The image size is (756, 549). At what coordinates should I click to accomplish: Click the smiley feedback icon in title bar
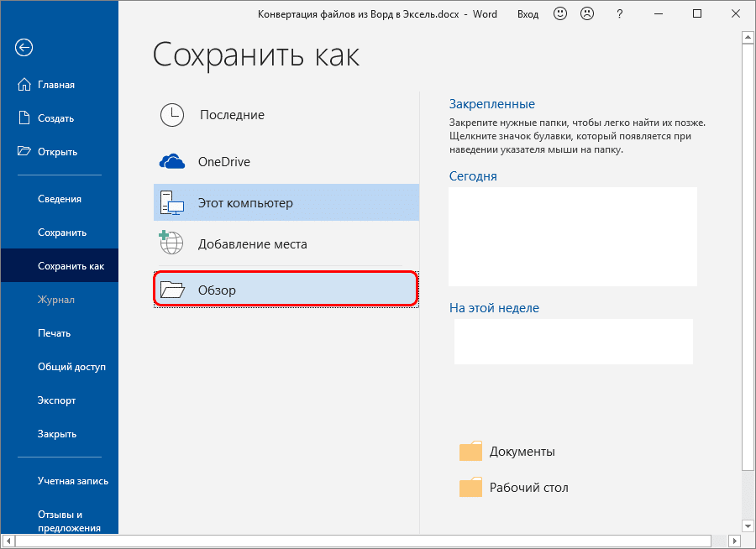click(559, 13)
